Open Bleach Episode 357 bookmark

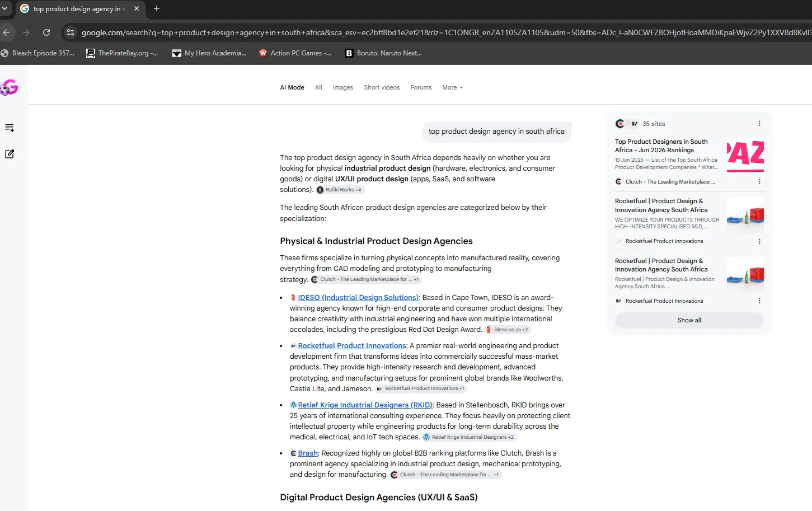click(x=37, y=53)
